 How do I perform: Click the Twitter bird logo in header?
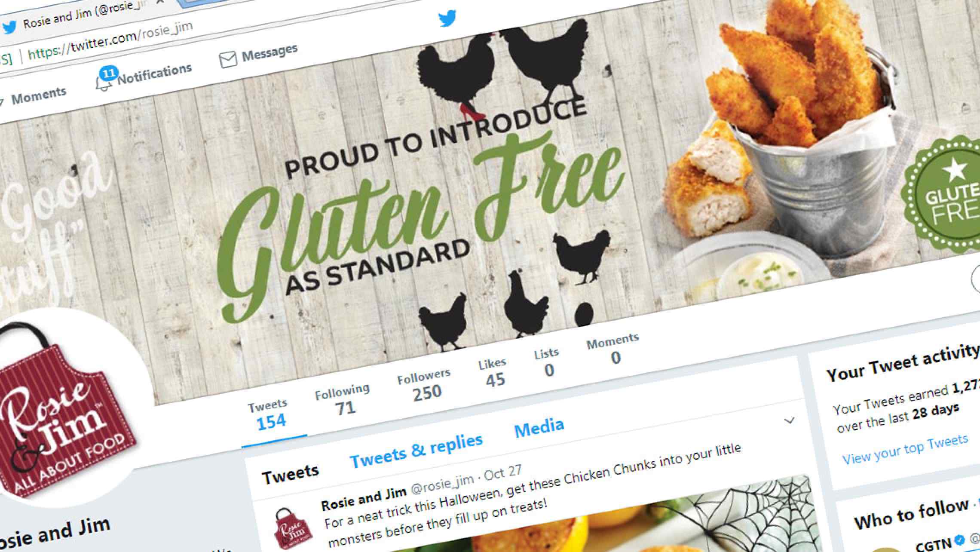tap(447, 18)
